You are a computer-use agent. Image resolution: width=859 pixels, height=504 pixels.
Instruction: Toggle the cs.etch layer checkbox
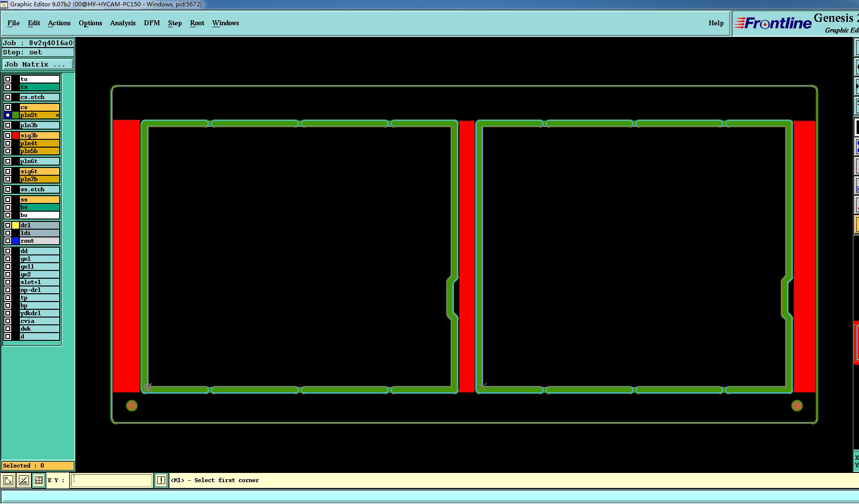(8, 97)
